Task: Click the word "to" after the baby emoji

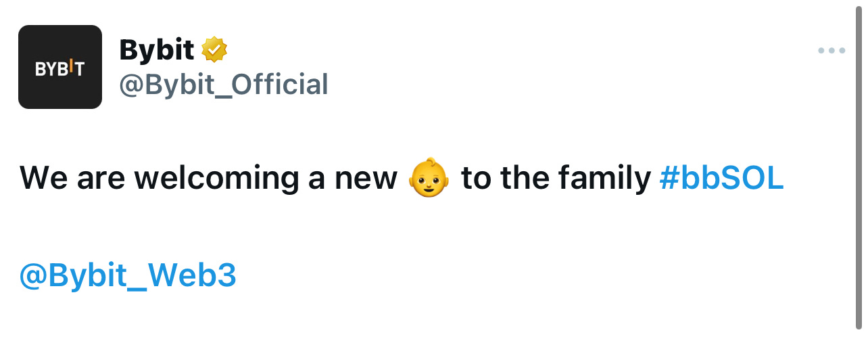Action: coord(476,178)
